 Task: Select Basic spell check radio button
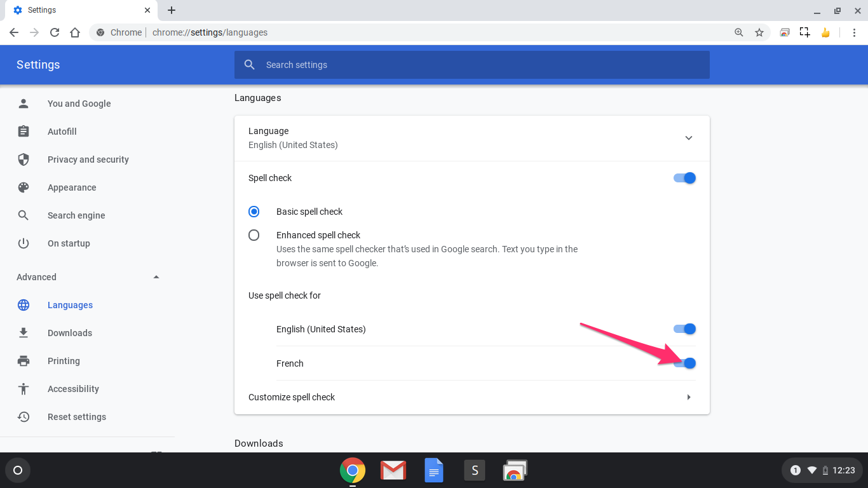pyautogui.click(x=254, y=212)
